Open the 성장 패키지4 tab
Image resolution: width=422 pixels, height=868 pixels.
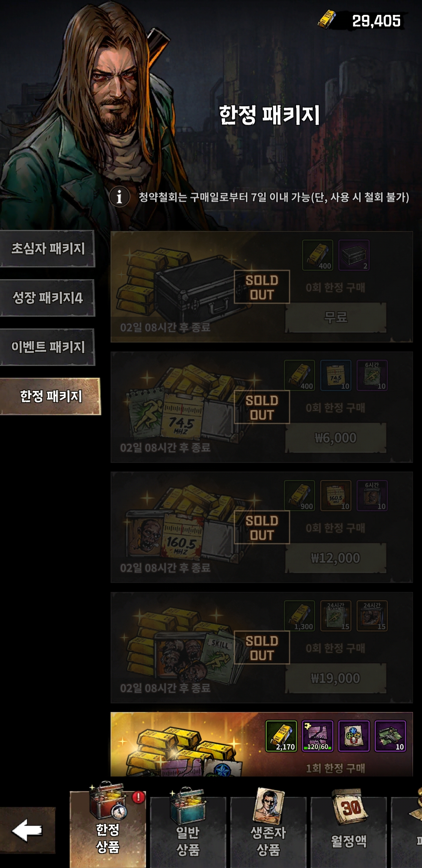click(x=48, y=298)
